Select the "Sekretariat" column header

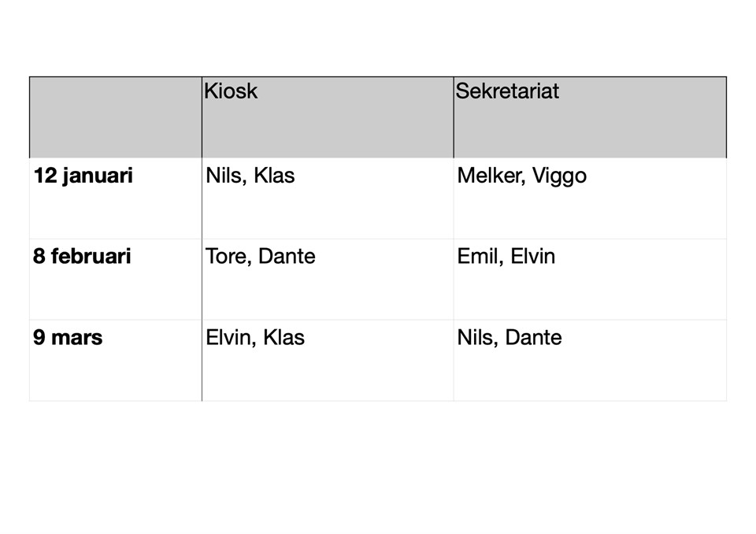(507, 91)
